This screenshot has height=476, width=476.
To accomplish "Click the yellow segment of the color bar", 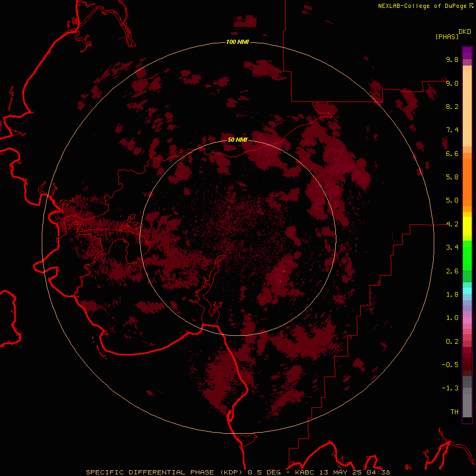I will tap(467, 226).
